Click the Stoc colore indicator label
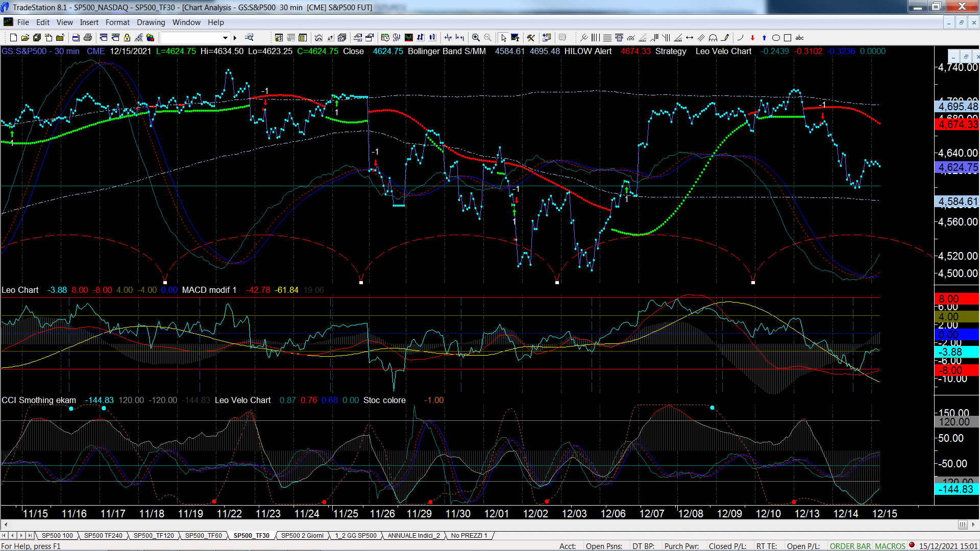980x551 pixels. [x=384, y=400]
